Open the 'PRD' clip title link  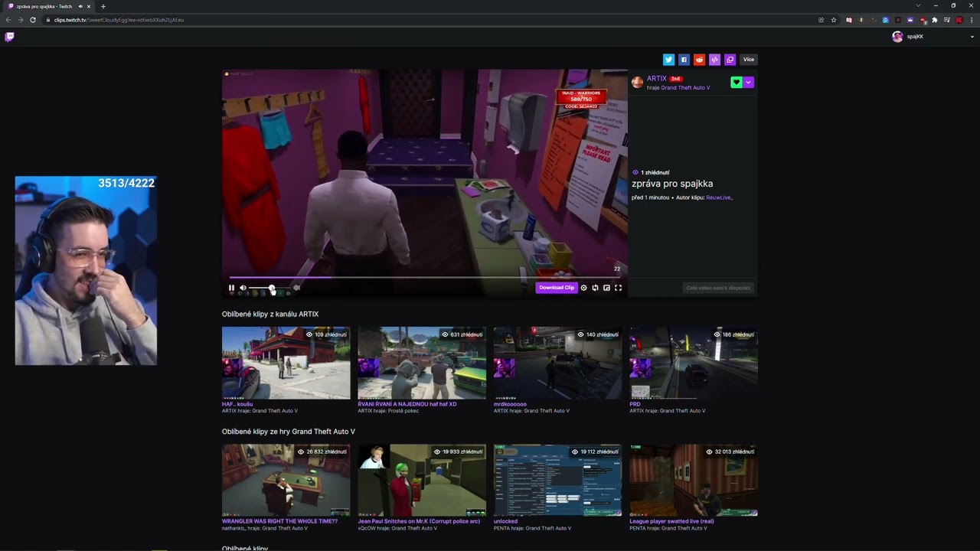point(635,404)
